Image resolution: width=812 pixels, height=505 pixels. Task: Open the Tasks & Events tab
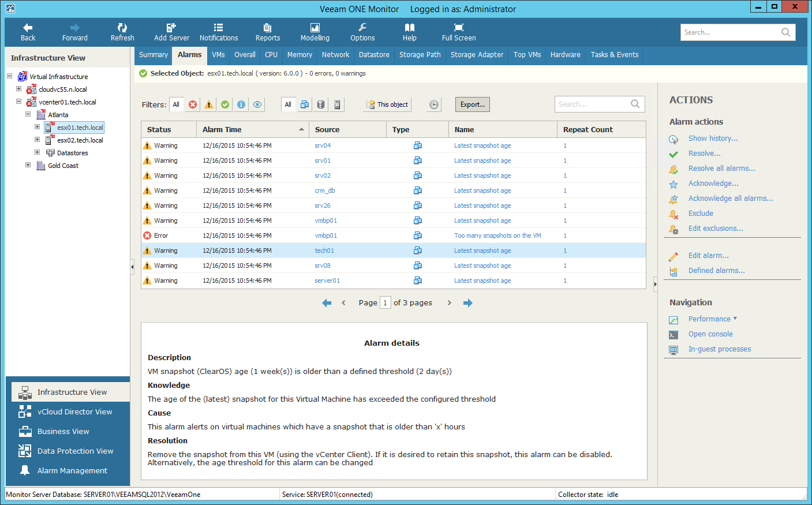(x=615, y=55)
